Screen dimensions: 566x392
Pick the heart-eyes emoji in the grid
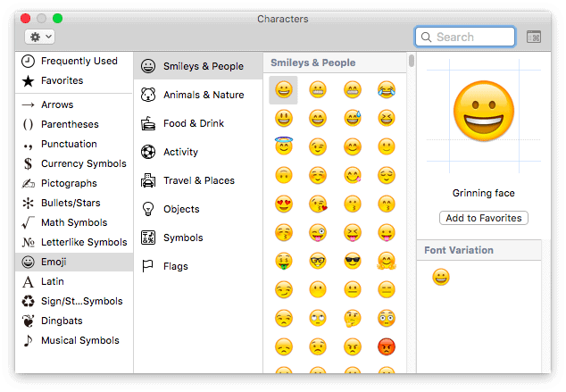pos(284,204)
